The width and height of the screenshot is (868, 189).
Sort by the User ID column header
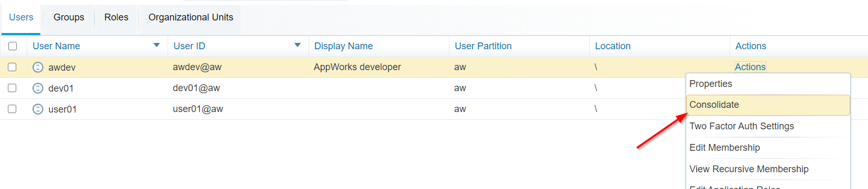[189, 46]
